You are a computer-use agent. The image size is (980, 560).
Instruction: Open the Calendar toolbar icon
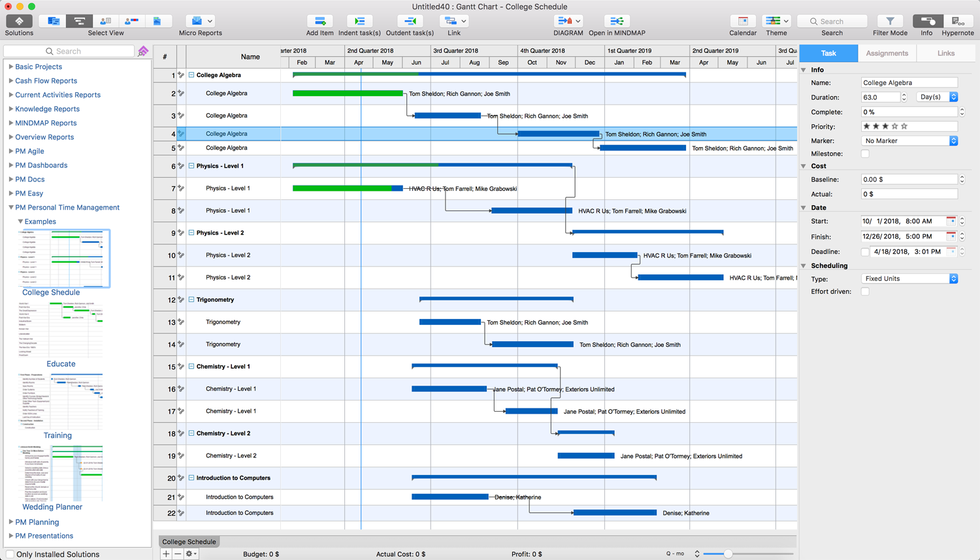(x=743, y=22)
